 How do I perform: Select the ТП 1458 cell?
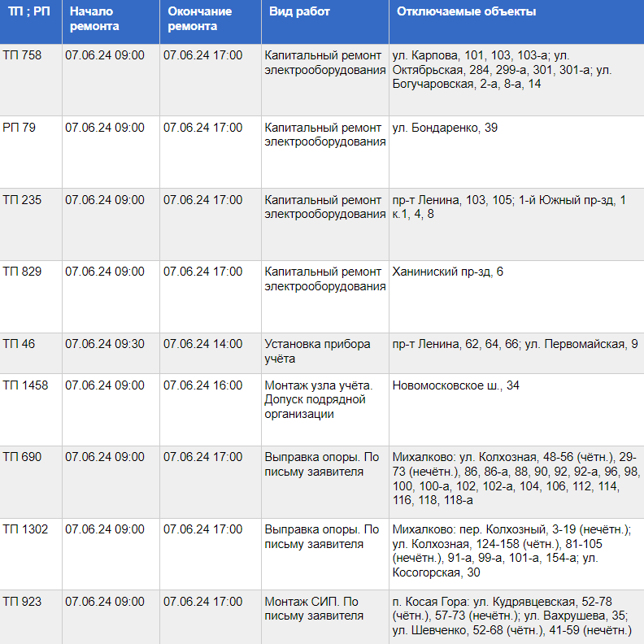(25, 385)
